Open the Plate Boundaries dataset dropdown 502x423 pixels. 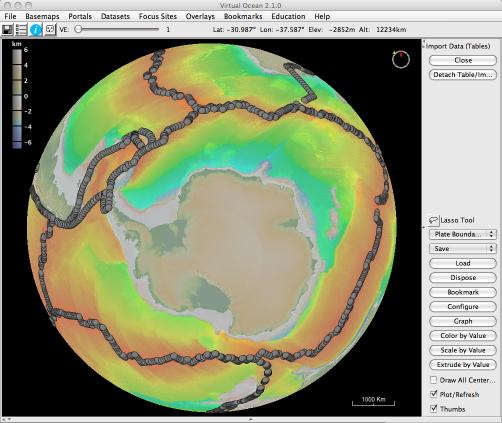pos(463,234)
